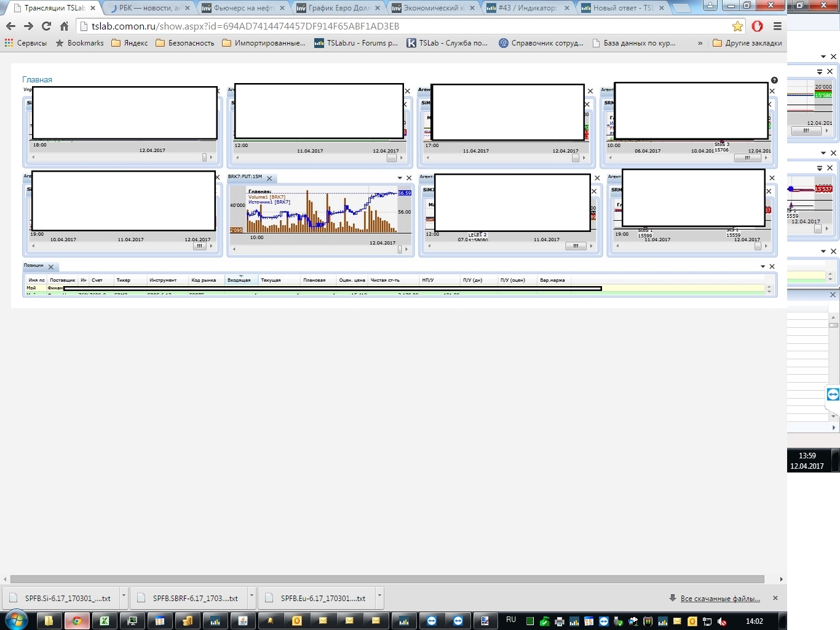Switch to Chrome in the taskbar
Image resolution: width=840 pixels, height=630 pixels.
pos(77,621)
